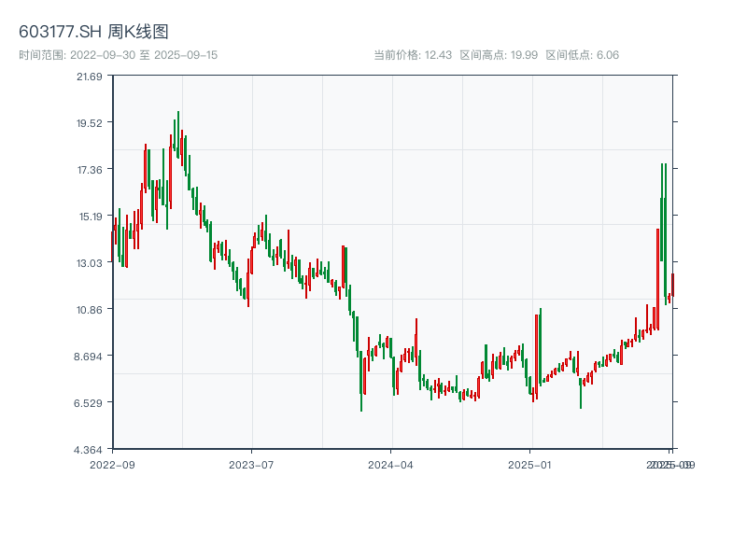747x560 pixels.
Task: Click the tallest green candle at the 19.99 peak
Action: click(x=178, y=134)
